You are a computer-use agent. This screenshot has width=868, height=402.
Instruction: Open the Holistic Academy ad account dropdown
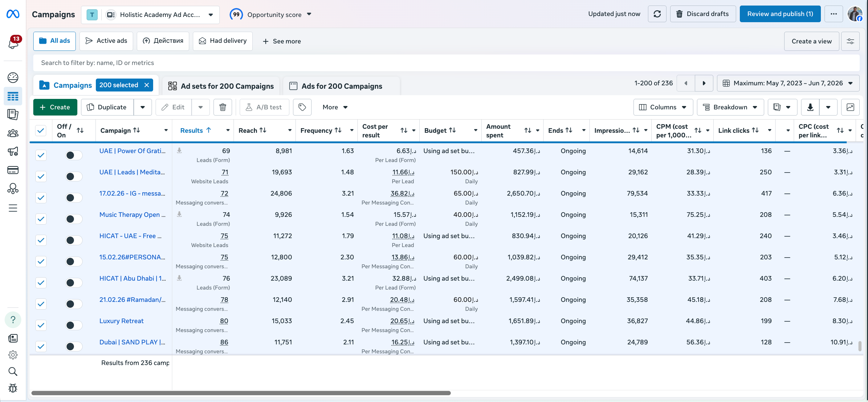pyautogui.click(x=150, y=14)
